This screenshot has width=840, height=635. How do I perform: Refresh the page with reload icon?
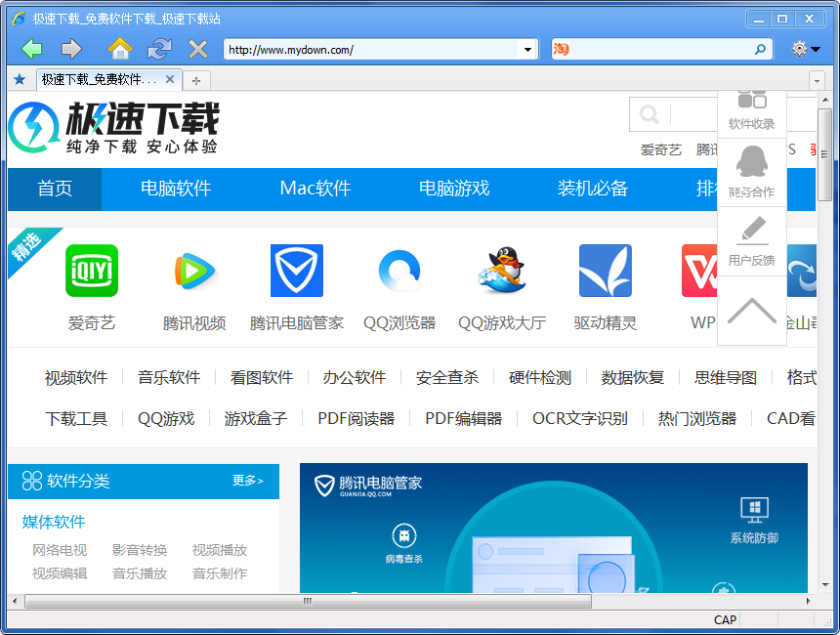coord(159,49)
